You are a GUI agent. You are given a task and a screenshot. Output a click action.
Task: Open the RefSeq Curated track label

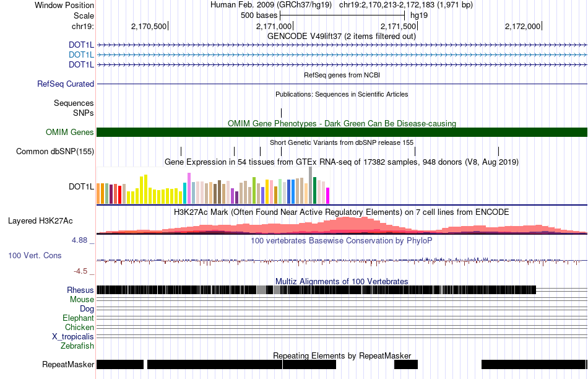(x=66, y=84)
